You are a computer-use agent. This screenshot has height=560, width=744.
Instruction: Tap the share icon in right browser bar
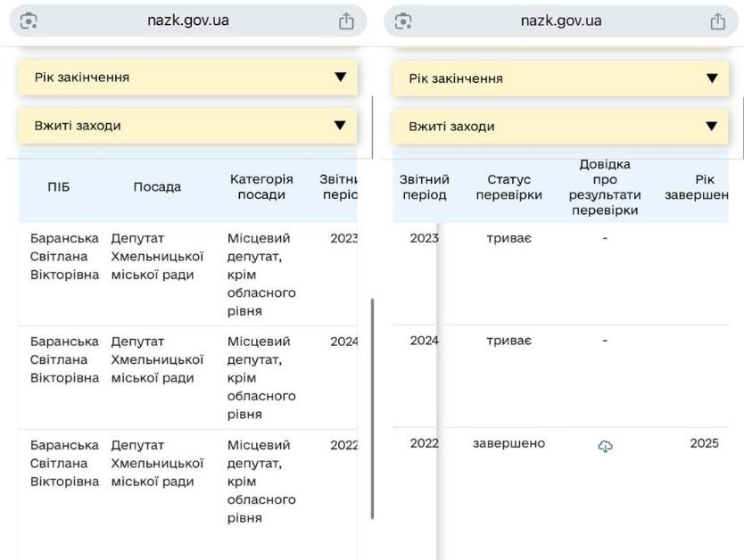pos(717,21)
